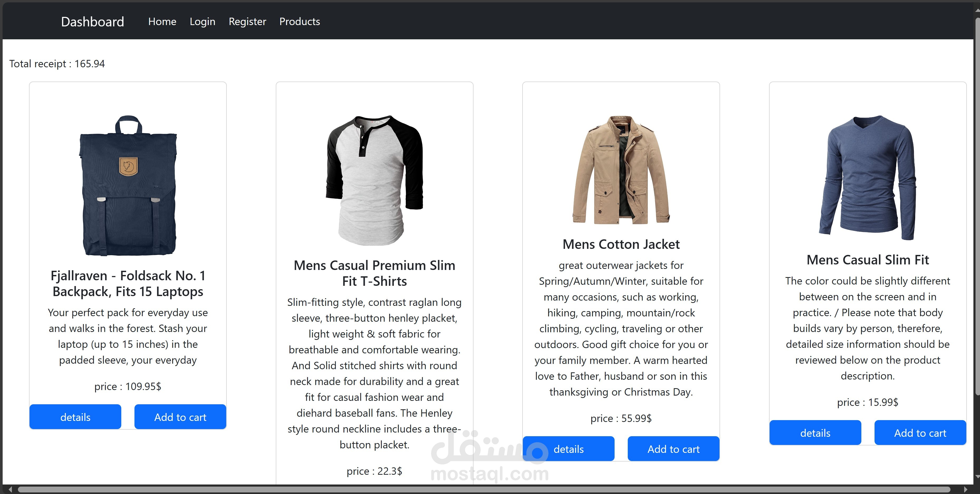The width and height of the screenshot is (980, 494).
Task: Click the horizontal scrollbar right arrow
Action: [x=965, y=490]
